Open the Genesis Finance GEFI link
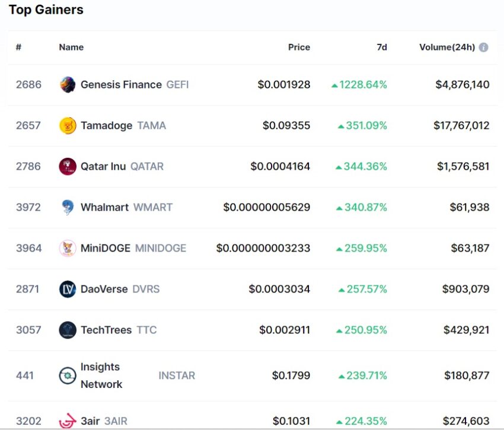This screenshot has height=430, width=504. (135, 85)
